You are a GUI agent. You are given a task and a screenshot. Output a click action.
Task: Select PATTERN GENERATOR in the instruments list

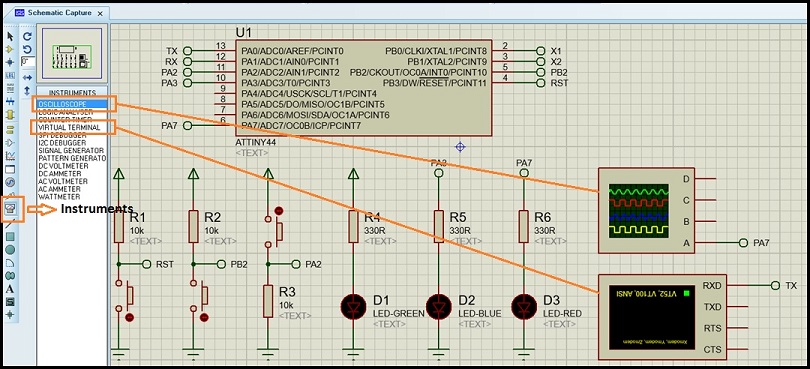coord(72,158)
